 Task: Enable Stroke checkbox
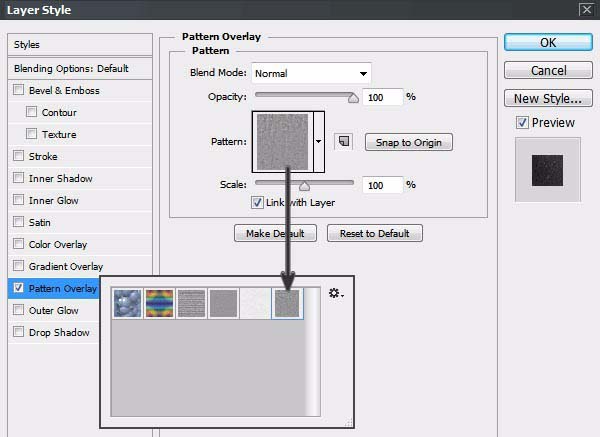point(18,156)
